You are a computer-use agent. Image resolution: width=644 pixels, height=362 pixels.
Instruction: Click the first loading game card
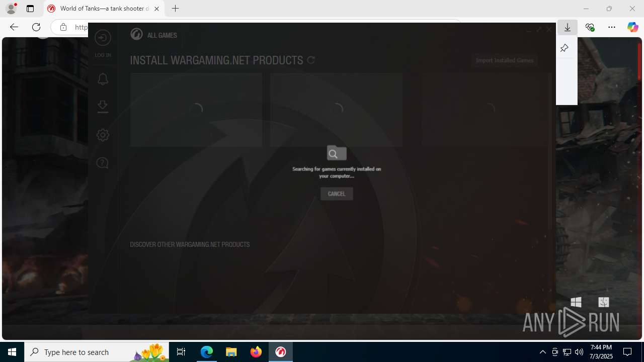[x=196, y=110]
